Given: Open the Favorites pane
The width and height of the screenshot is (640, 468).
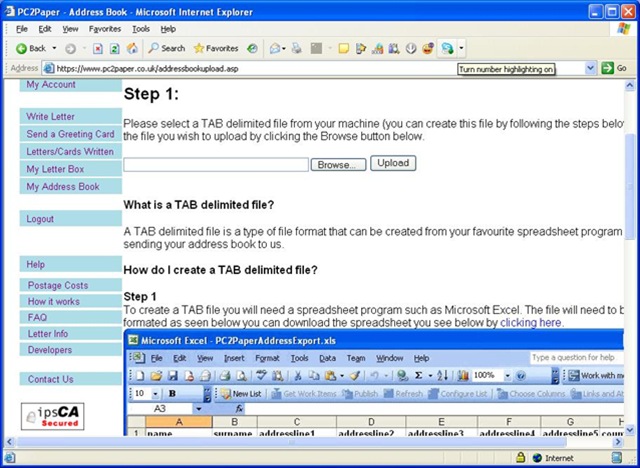Looking at the screenshot, I should (x=216, y=49).
